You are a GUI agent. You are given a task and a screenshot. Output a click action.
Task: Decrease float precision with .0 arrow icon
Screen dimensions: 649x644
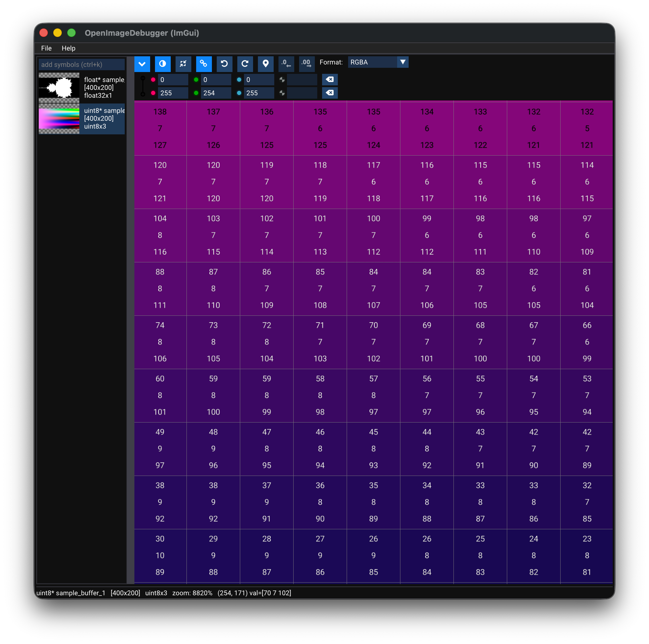(286, 64)
